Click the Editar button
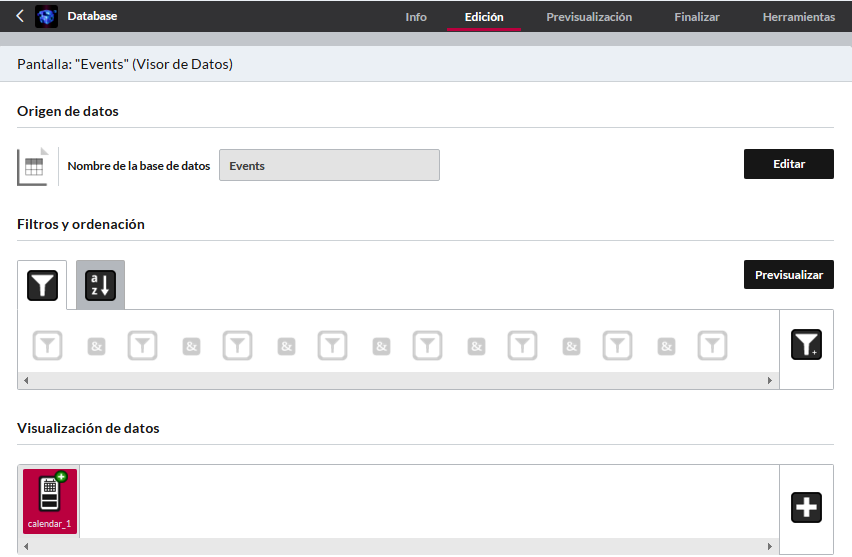852x557 pixels. pyautogui.click(x=788, y=164)
